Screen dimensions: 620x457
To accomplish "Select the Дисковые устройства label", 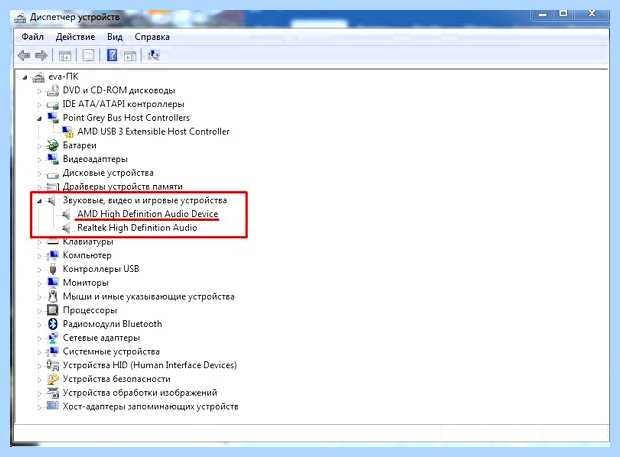I will (x=108, y=173).
